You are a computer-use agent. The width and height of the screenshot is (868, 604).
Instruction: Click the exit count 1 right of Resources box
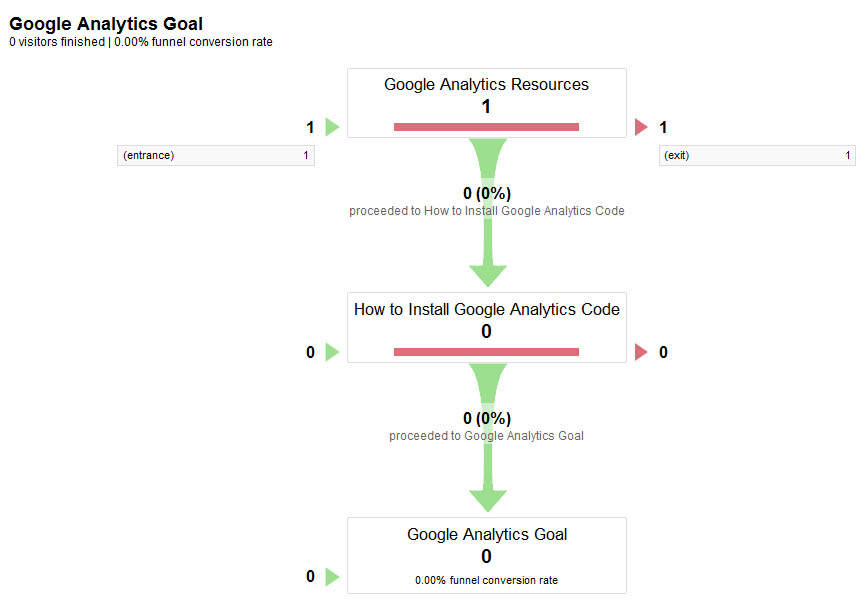(x=663, y=127)
